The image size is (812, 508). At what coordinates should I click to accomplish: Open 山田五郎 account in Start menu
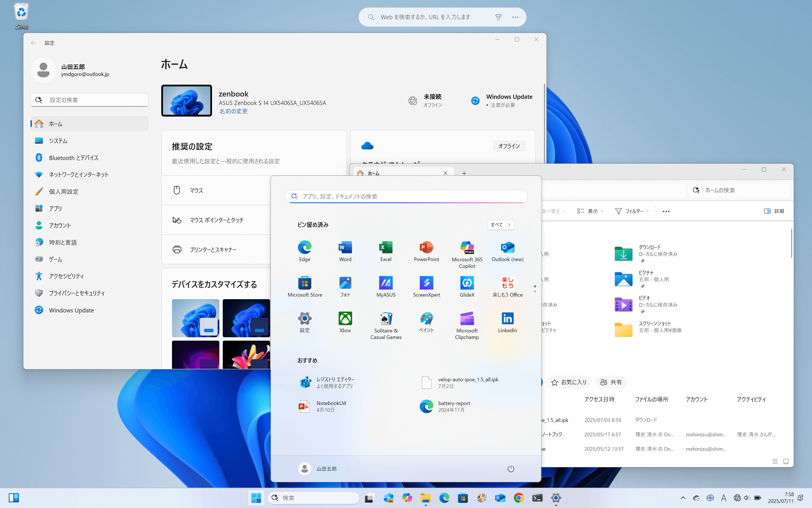tap(317, 469)
